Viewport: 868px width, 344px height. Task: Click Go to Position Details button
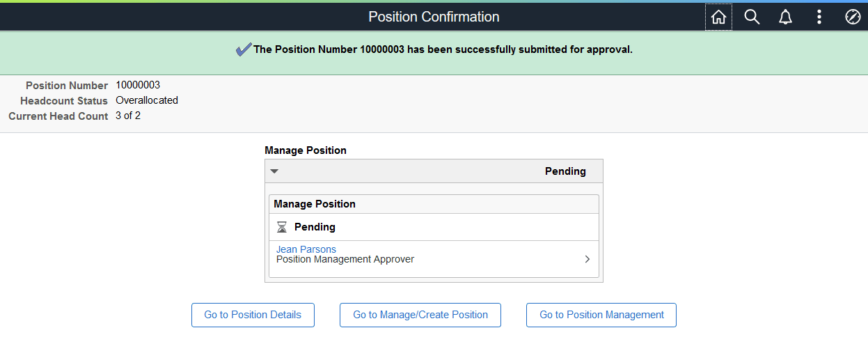pyautogui.click(x=253, y=315)
